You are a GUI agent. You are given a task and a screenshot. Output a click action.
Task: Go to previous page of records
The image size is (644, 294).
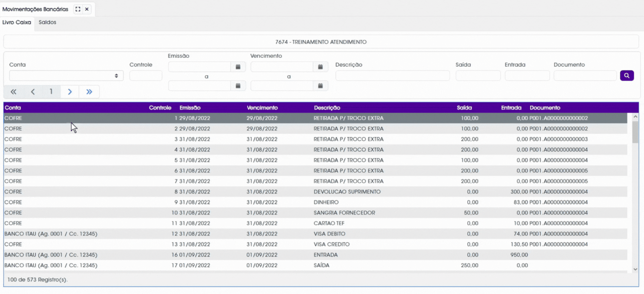(33, 92)
